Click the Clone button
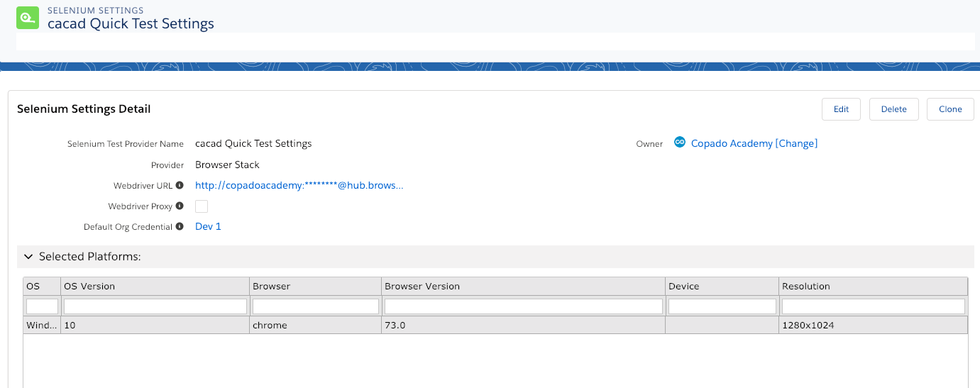The image size is (980, 388). (x=950, y=109)
